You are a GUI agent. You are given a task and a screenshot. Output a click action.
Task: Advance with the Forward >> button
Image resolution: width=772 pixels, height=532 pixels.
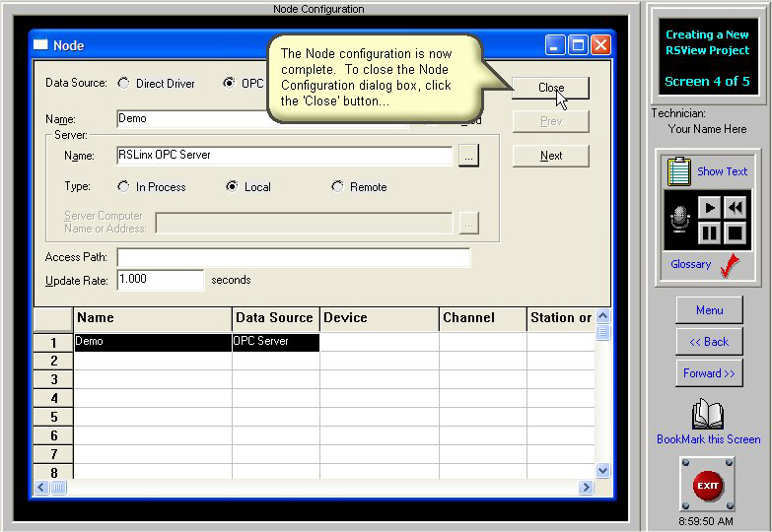coord(710,373)
